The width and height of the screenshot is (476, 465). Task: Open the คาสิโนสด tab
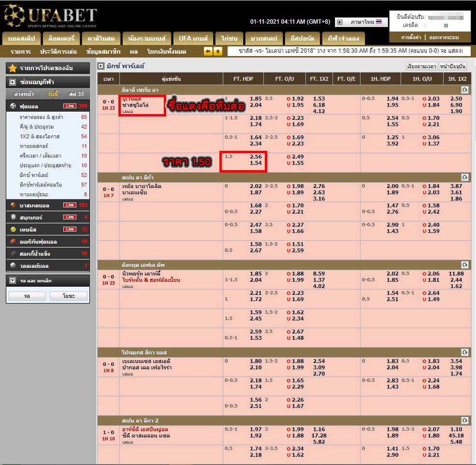point(101,39)
